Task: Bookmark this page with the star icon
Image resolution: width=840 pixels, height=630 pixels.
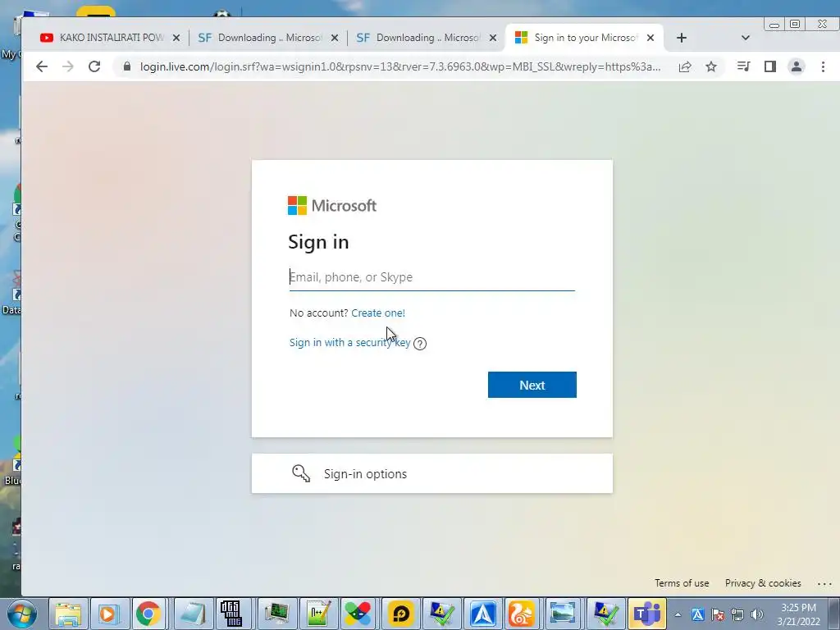Action: coord(711,66)
